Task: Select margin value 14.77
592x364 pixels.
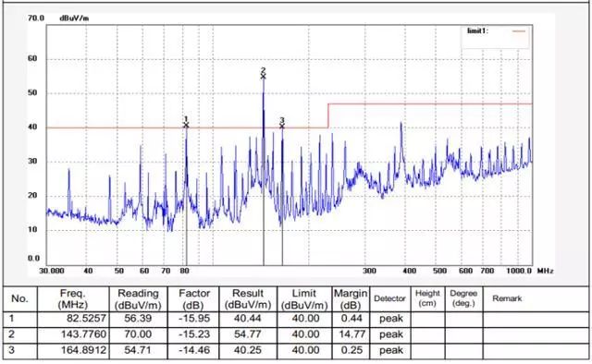Action: point(351,334)
